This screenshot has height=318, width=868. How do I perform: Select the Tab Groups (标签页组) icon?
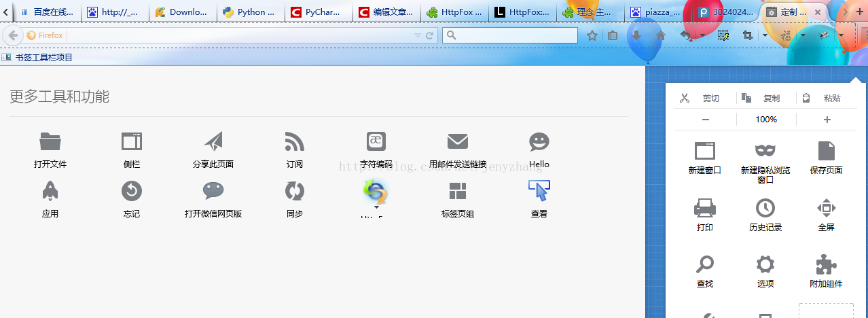[x=458, y=191]
